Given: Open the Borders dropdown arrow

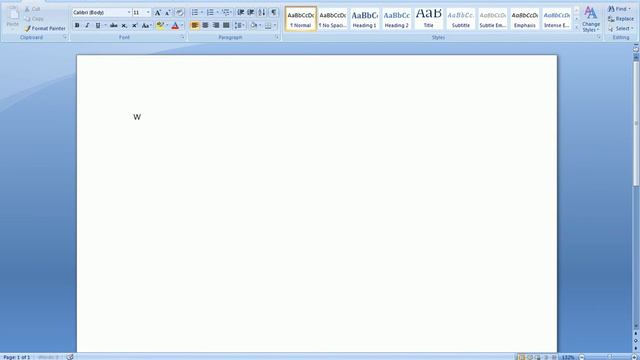Looking at the screenshot, I should pos(275,25).
